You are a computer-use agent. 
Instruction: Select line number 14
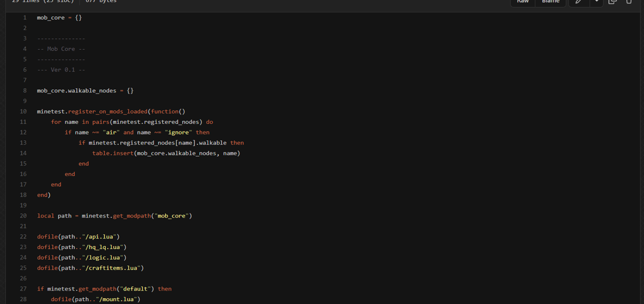23,153
